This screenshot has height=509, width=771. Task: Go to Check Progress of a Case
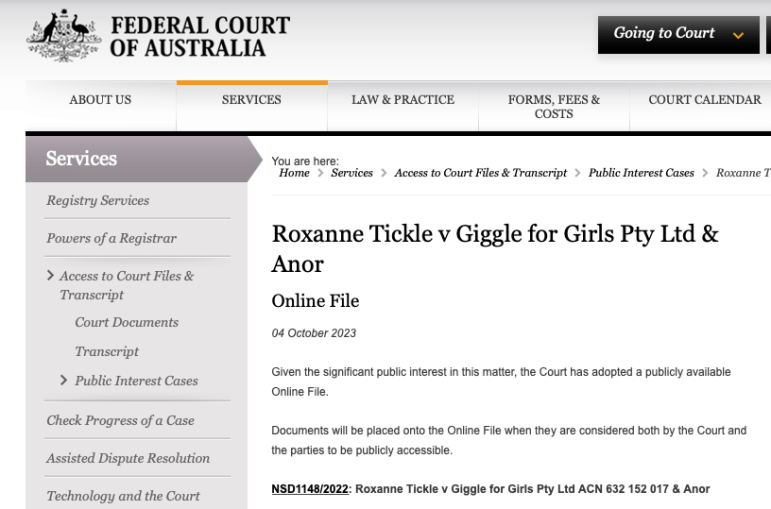(120, 420)
